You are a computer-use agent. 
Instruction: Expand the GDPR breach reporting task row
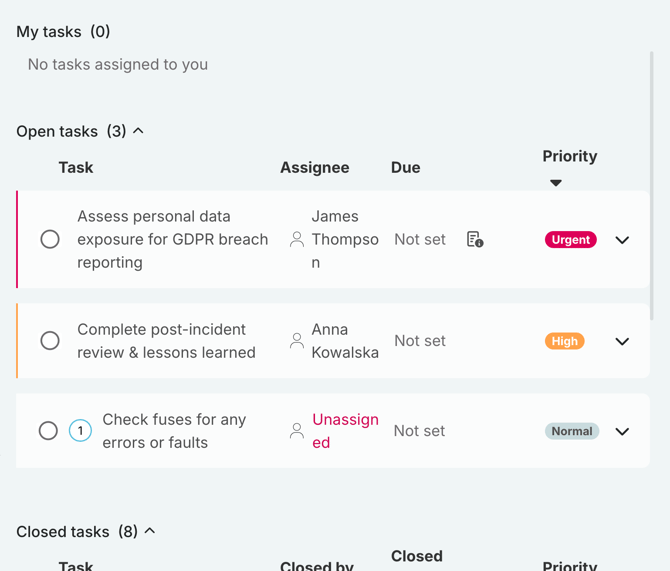click(622, 240)
